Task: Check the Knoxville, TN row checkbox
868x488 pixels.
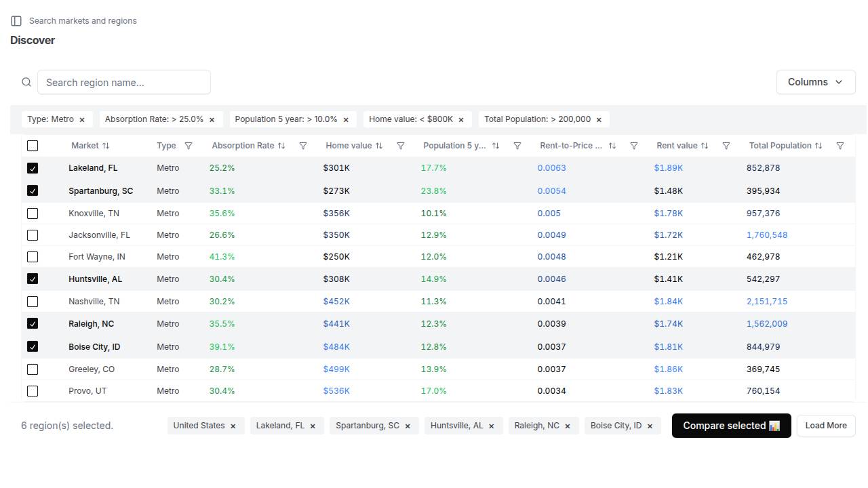Action: [x=33, y=213]
